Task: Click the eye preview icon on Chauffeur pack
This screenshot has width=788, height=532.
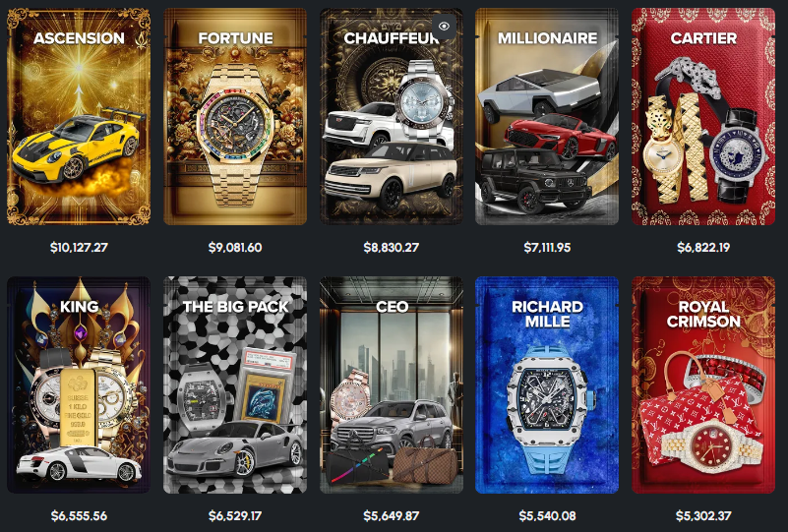Action: (x=444, y=27)
